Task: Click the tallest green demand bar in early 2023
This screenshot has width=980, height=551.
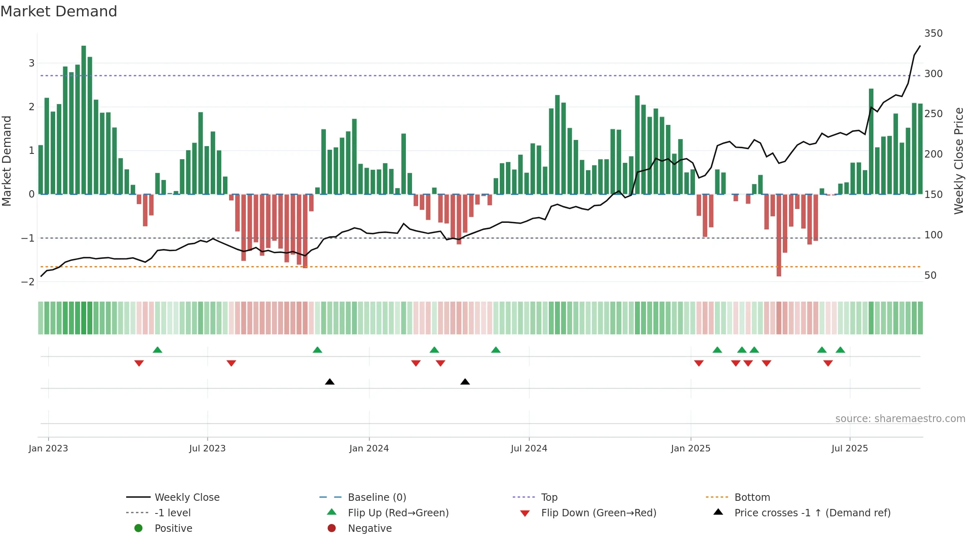Action: (x=84, y=120)
